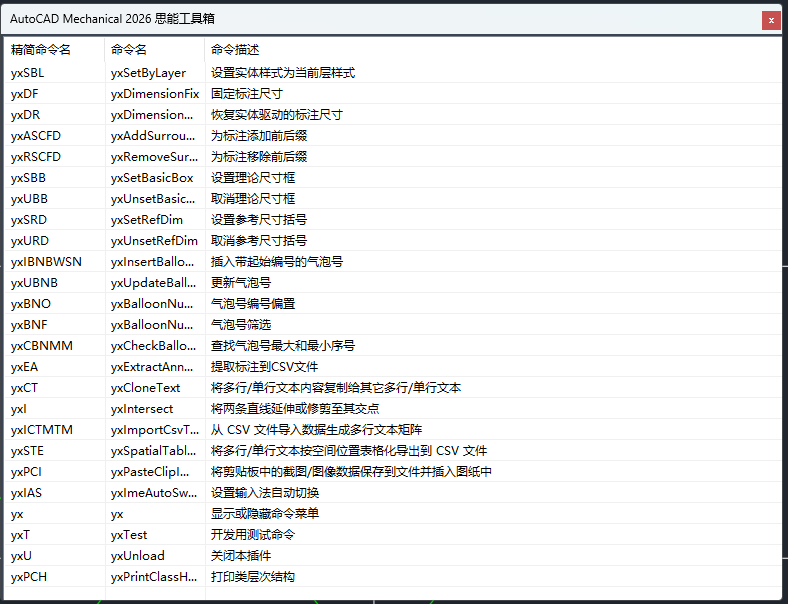Select the yxDR row
Viewport: 788px width, 604px height.
[x=393, y=115]
